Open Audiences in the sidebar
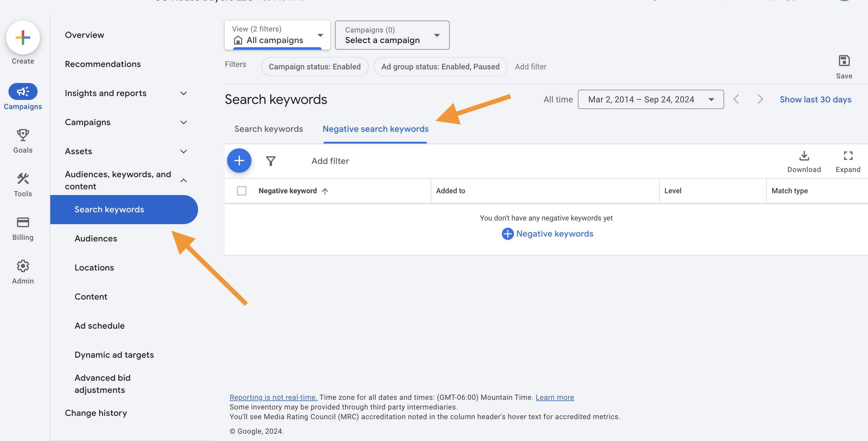Screen dimensions: 868x441 (96, 238)
